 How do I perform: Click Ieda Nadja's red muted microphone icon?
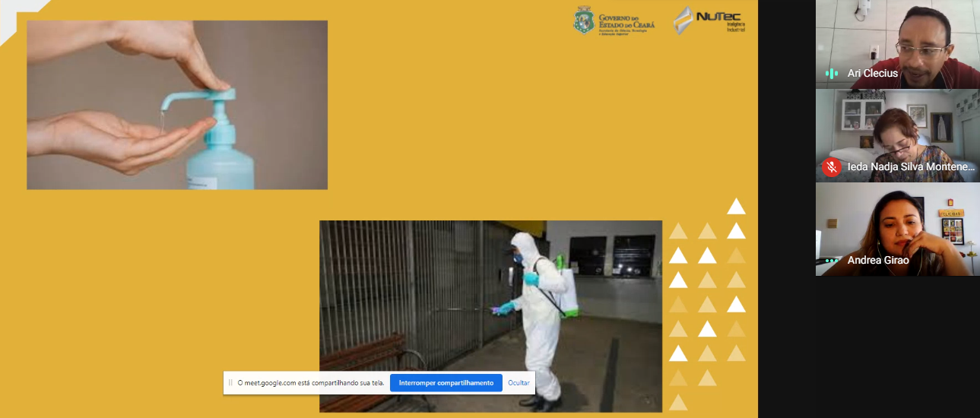[832, 167]
